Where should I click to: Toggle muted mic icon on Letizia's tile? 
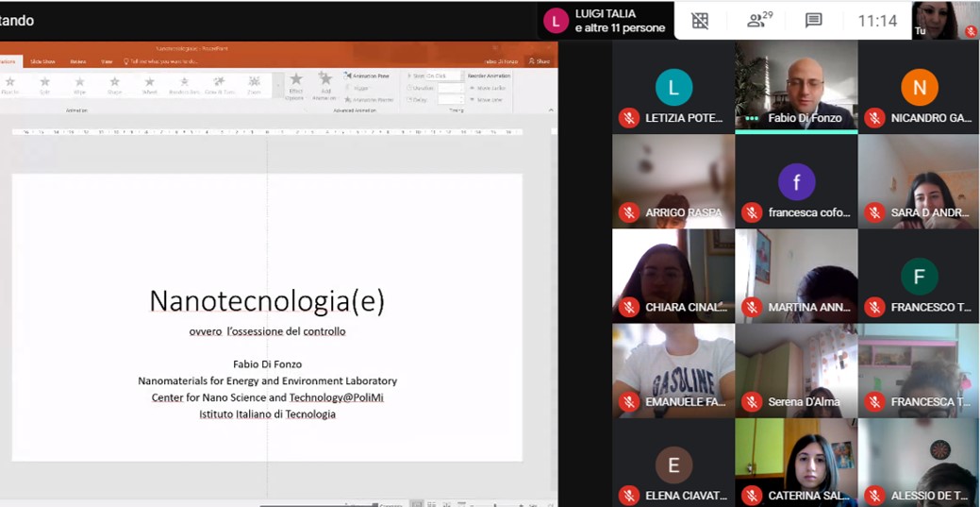coord(629,118)
